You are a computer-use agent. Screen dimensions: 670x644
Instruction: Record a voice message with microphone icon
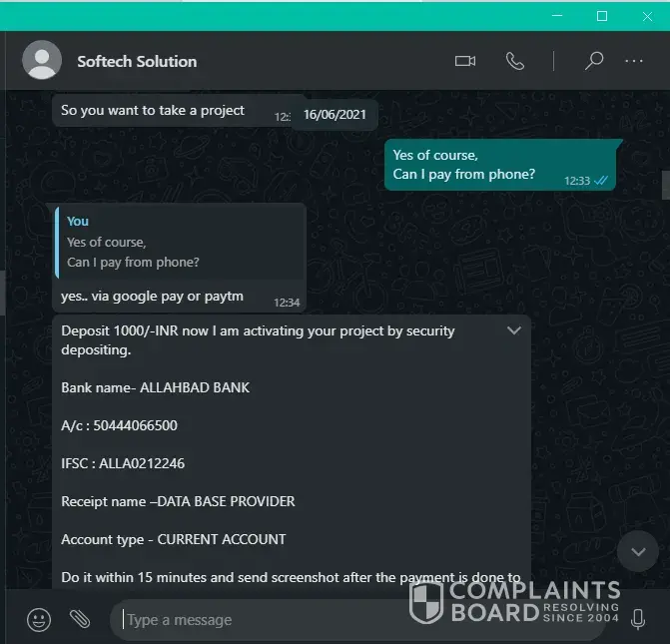click(x=638, y=619)
